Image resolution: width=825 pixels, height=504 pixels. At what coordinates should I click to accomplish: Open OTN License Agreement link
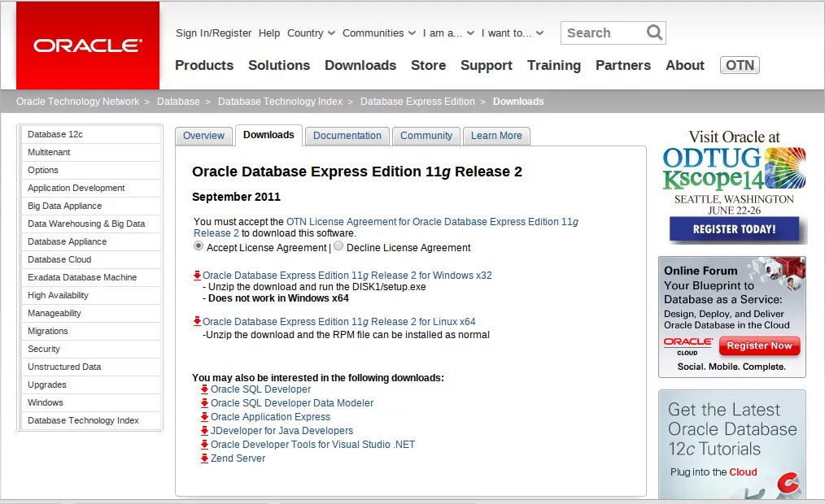tap(386, 227)
